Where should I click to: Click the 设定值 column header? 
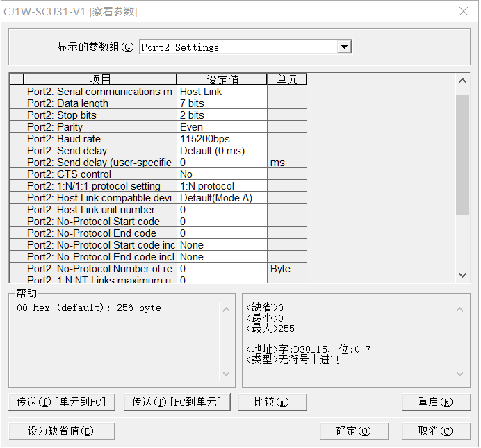(222, 79)
